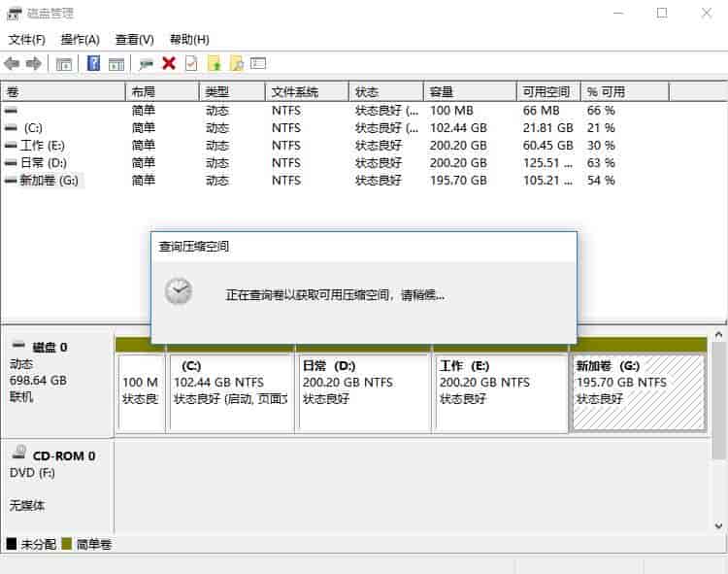Open the 文件(F) menu
This screenshot has width=728, height=574.
27,40
